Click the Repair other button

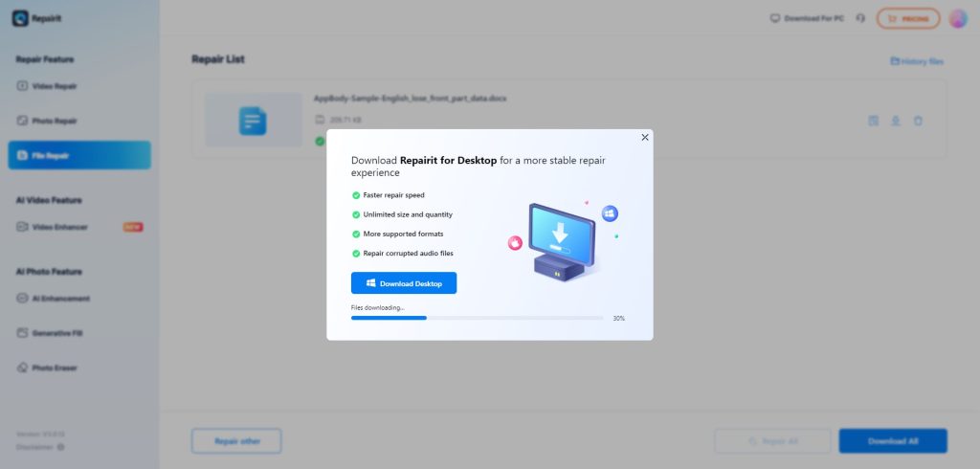236,441
